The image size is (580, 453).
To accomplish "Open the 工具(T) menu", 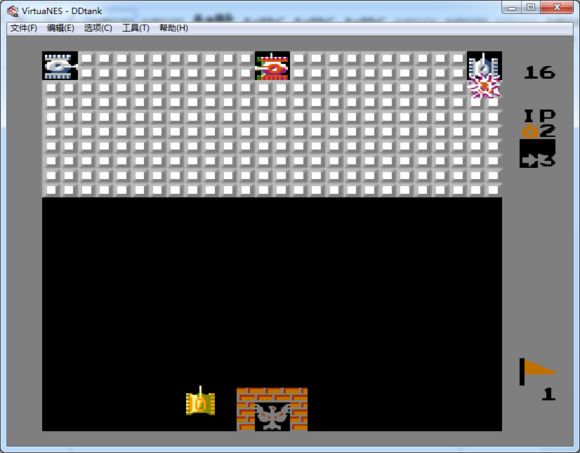I will [x=136, y=28].
